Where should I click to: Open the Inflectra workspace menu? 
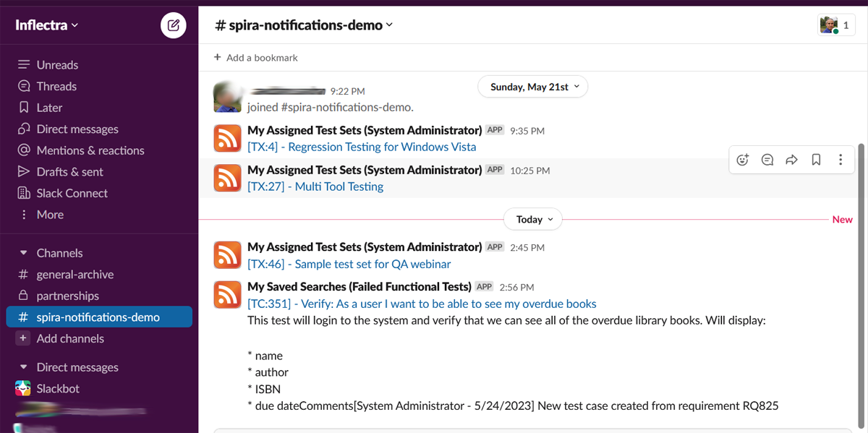[x=47, y=25]
